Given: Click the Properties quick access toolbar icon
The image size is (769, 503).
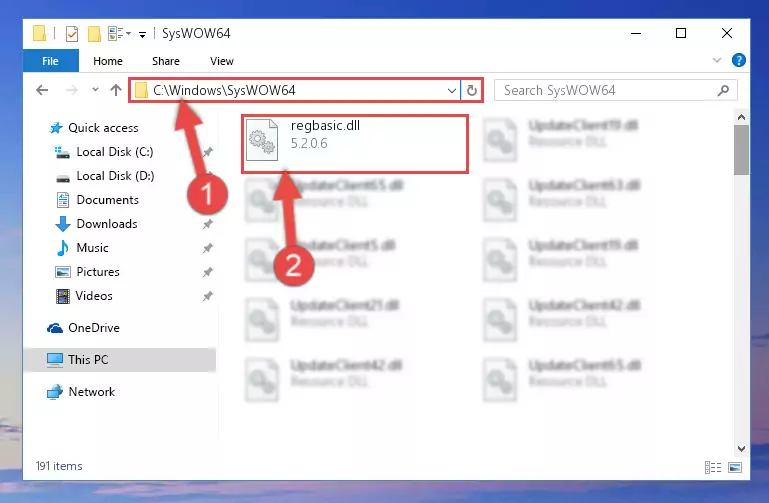Looking at the screenshot, I should tap(72, 34).
